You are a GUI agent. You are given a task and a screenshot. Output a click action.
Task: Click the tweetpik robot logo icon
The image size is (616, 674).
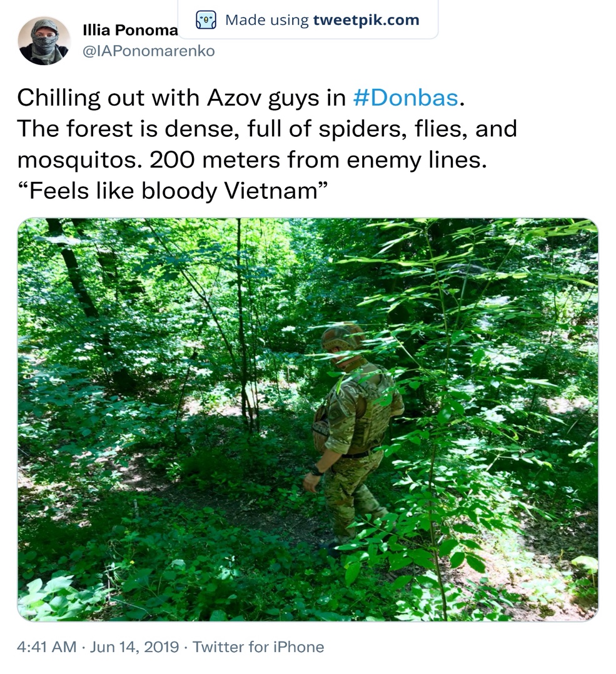206,20
